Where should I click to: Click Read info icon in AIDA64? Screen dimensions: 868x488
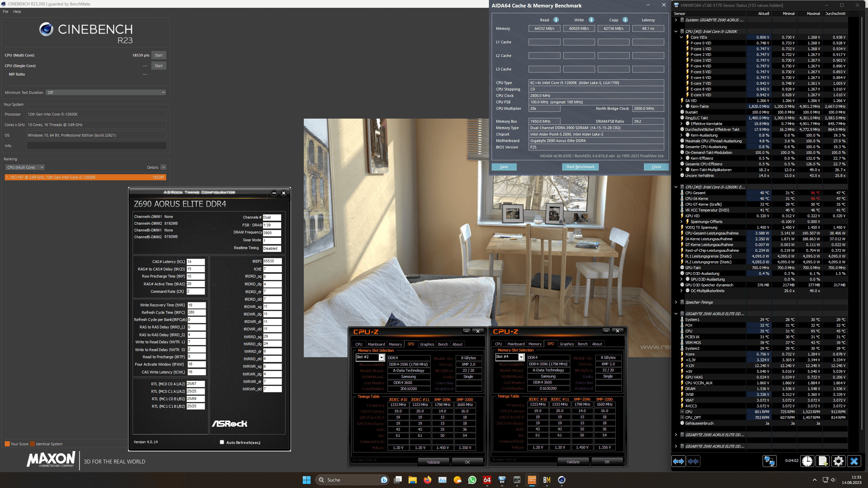(556, 20)
